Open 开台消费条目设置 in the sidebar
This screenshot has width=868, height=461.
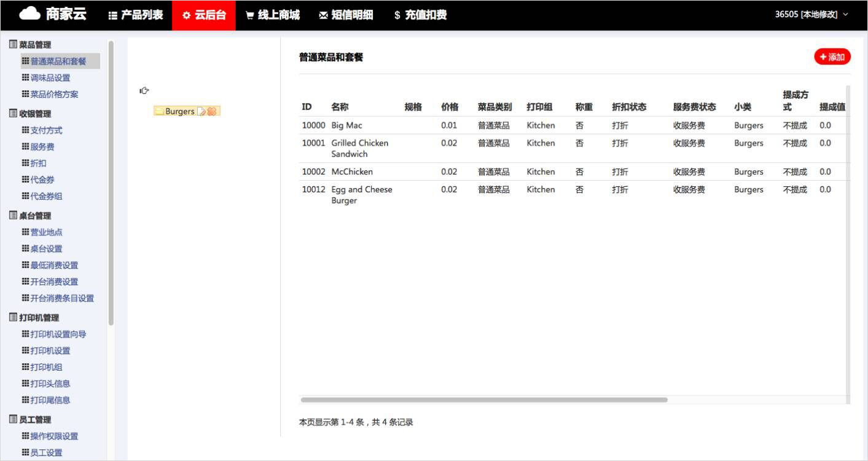point(58,299)
